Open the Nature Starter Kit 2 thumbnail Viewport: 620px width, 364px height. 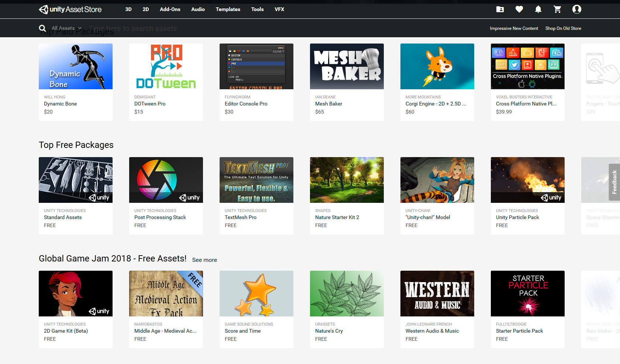(x=347, y=180)
